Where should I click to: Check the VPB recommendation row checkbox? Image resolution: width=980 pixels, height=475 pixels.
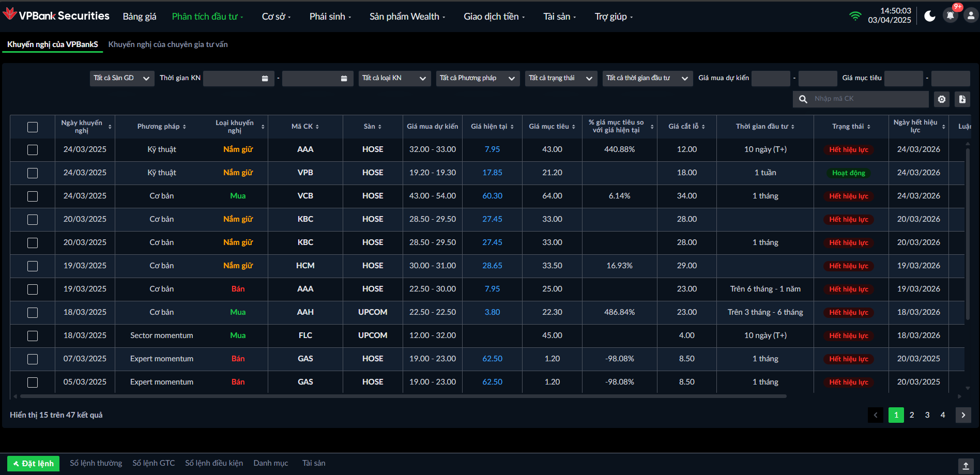coord(33,173)
